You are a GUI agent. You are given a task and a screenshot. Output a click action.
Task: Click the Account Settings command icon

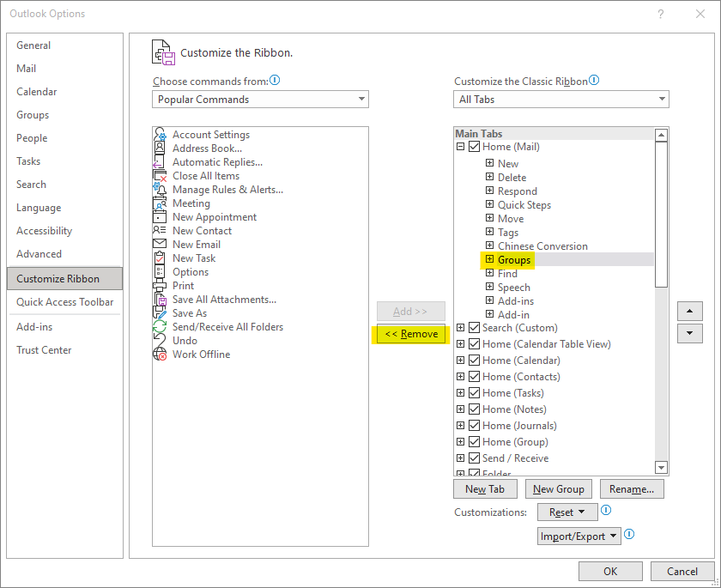tap(160, 134)
